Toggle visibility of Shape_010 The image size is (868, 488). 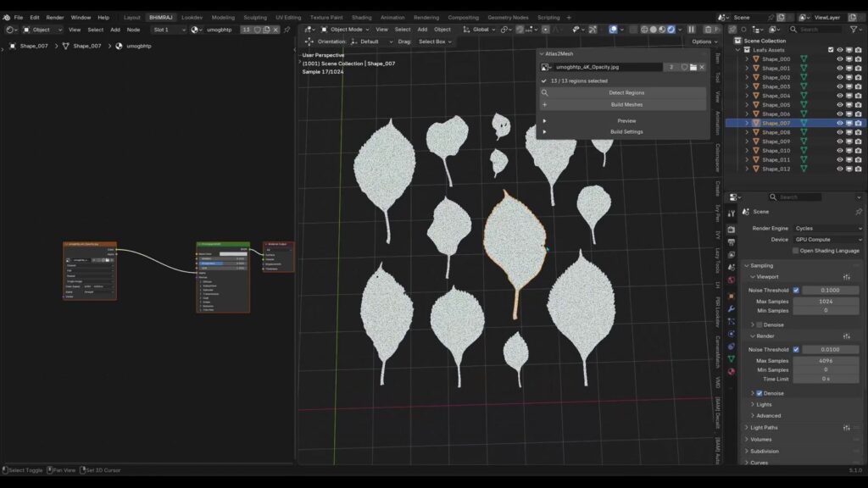click(840, 151)
